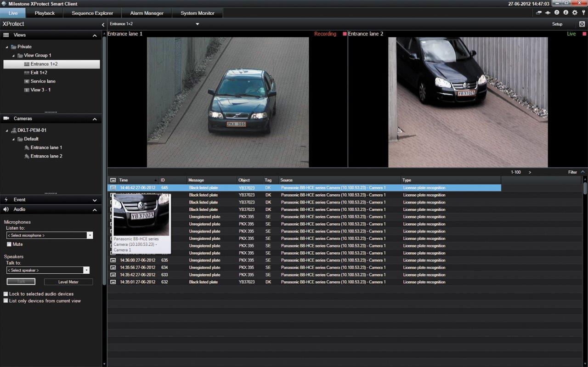
Task: Click the Exit 1+2 view layout icon
Action: tap(27, 73)
